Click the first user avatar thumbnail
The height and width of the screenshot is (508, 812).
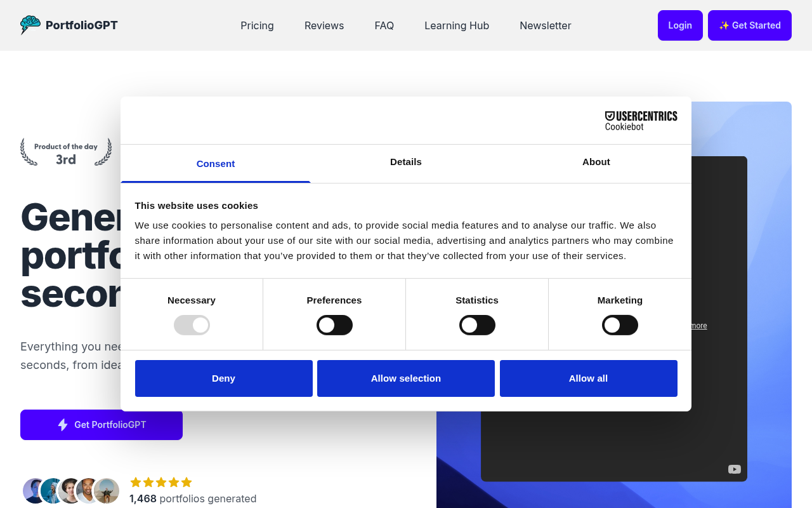pyautogui.click(x=33, y=491)
